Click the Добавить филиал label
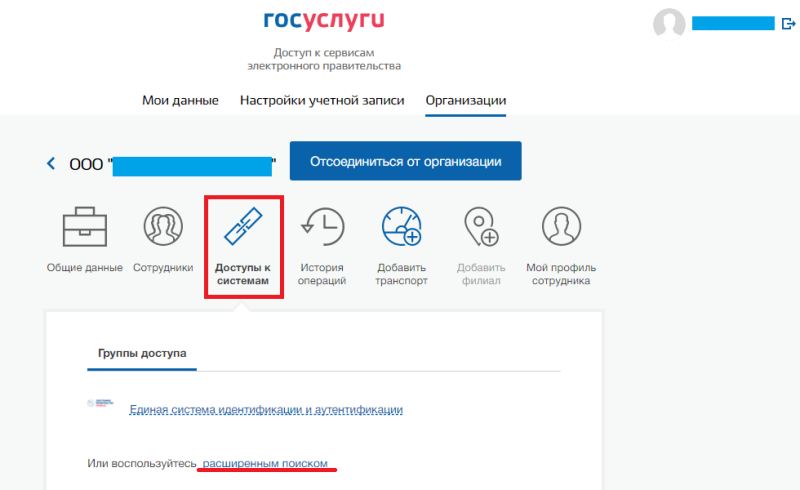Screen dimensions: 800x490 481,274
